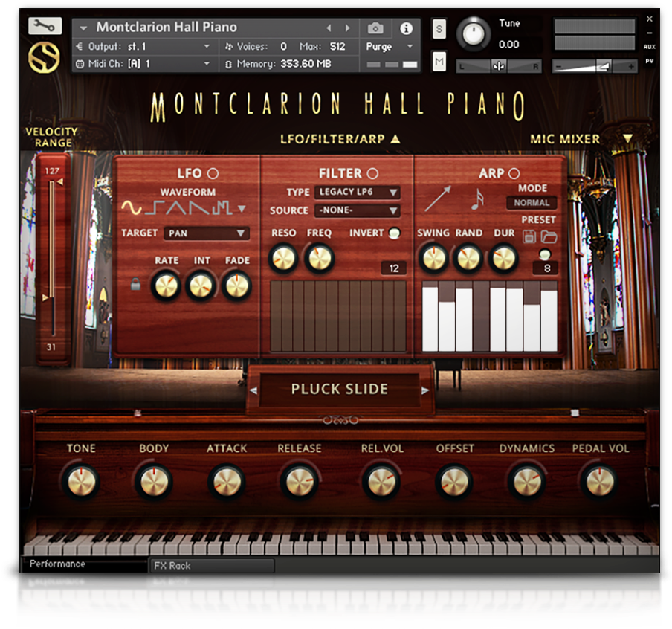Click the RELEASE knob
The height and width of the screenshot is (629, 672).
(x=300, y=482)
